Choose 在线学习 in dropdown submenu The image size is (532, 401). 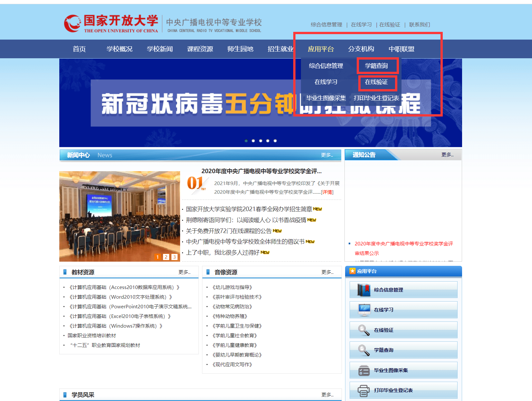click(x=326, y=82)
